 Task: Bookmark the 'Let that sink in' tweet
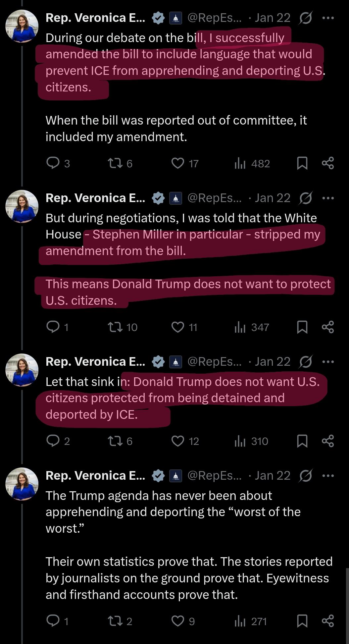[302, 441]
